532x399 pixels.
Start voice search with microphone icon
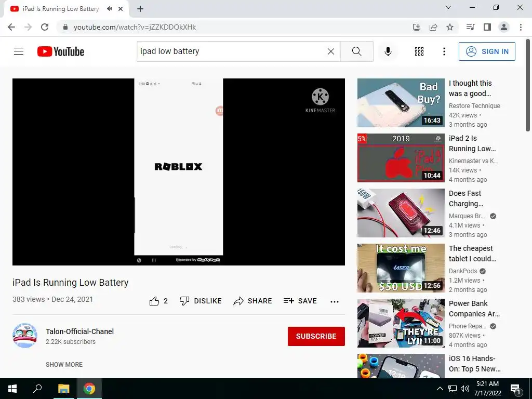(x=388, y=51)
